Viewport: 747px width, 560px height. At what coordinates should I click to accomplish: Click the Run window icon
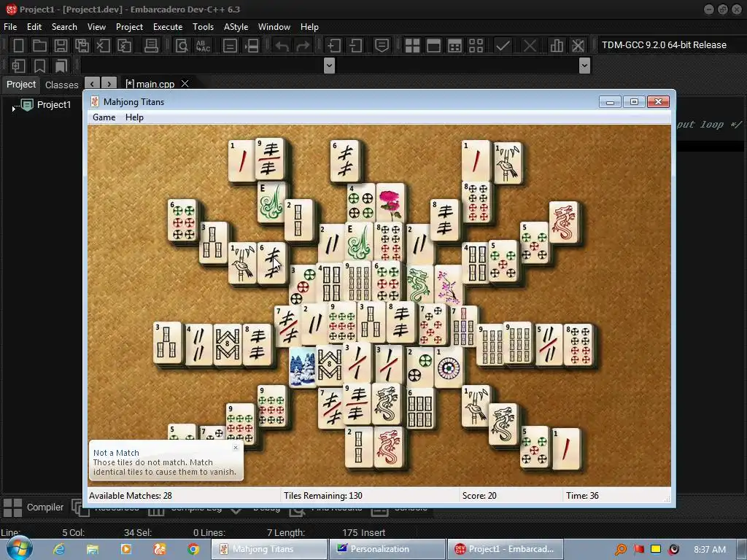tap(433, 46)
